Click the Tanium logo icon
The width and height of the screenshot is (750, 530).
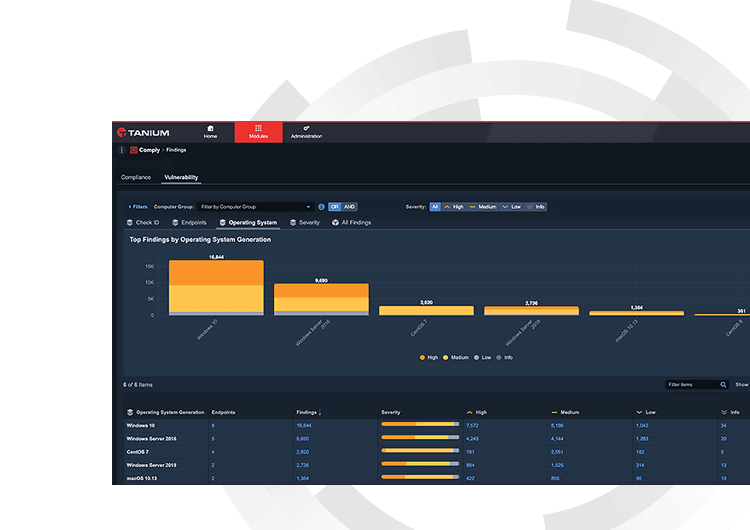(x=121, y=132)
